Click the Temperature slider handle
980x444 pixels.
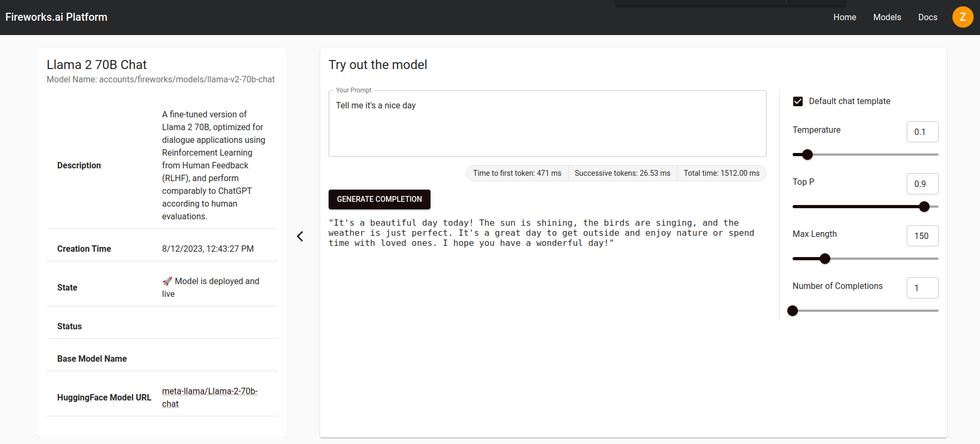pyautogui.click(x=807, y=155)
